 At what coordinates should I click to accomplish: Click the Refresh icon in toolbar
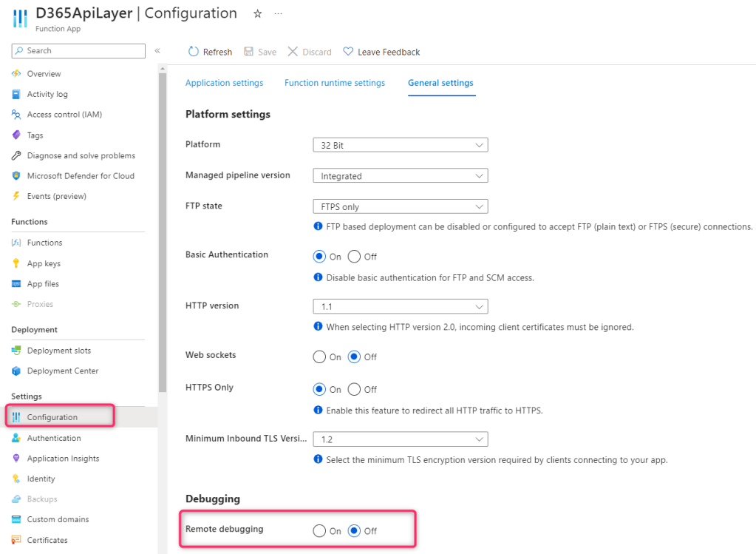pyautogui.click(x=194, y=52)
